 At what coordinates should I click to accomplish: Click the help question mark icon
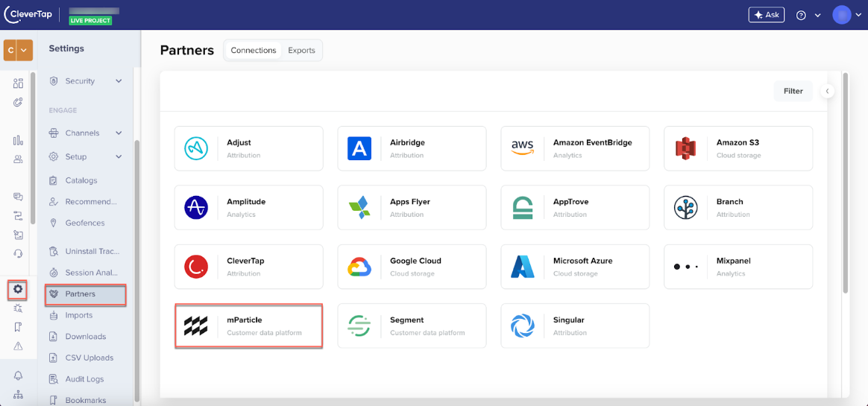[800, 15]
